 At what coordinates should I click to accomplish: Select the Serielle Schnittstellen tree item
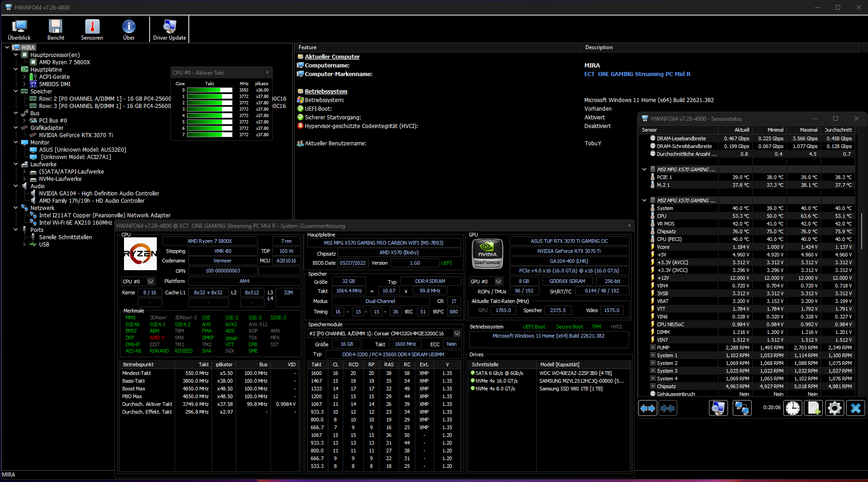pyautogui.click(x=66, y=237)
